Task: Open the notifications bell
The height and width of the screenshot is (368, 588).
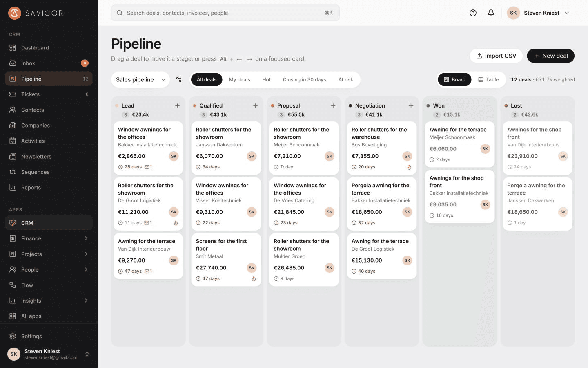Action: [x=491, y=13]
